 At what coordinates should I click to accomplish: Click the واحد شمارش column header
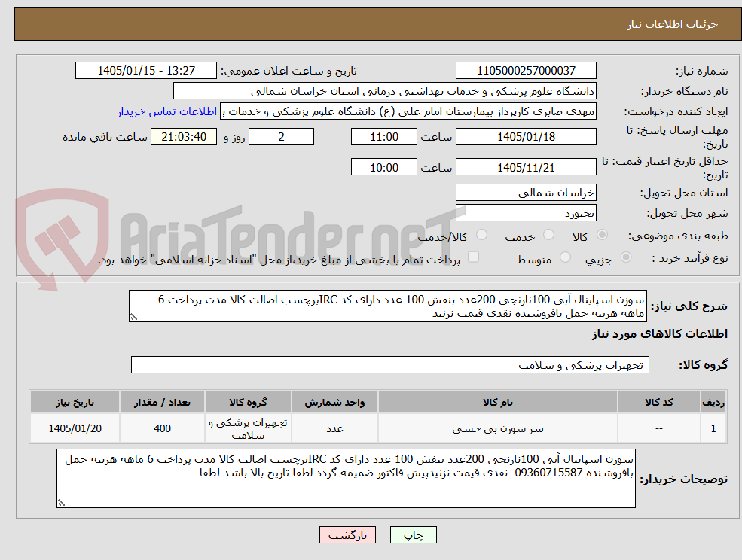pos(334,402)
